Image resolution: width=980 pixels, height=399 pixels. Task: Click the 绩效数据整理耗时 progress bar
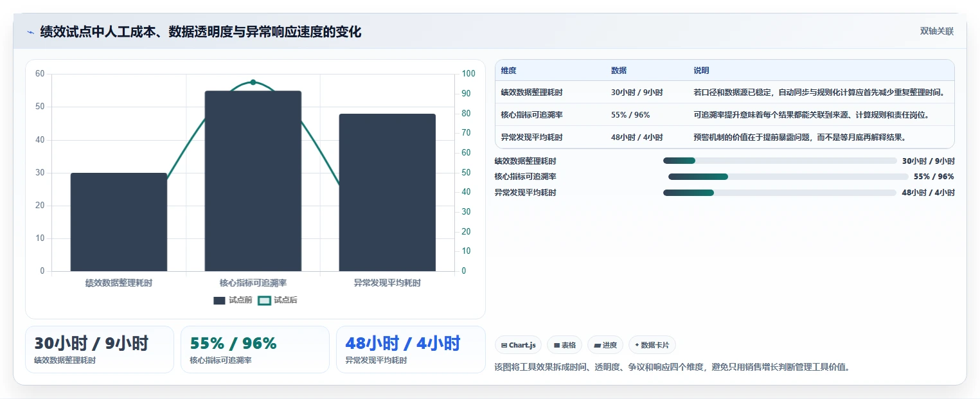pos(780,161)
